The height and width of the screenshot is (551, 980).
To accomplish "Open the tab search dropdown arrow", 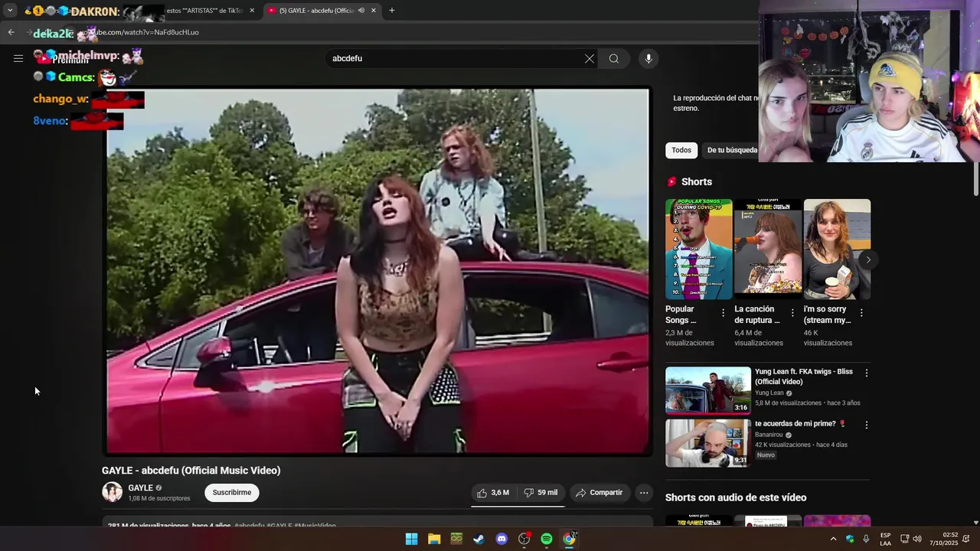I will click(x=10, y=11).
